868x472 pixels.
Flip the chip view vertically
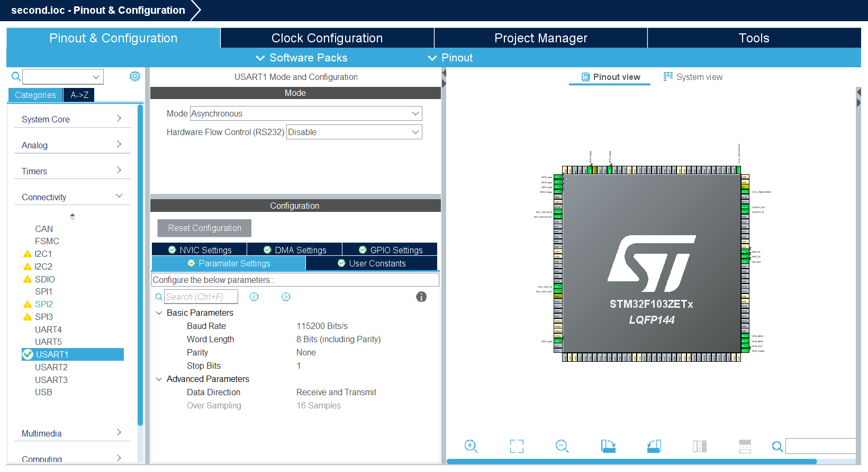[745, 446]
